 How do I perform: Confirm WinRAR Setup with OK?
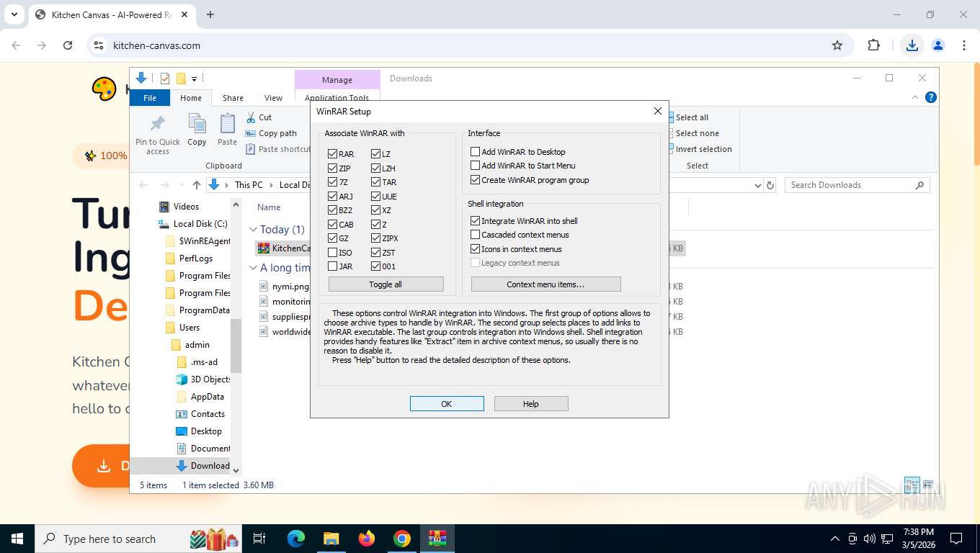click(447, 404)
